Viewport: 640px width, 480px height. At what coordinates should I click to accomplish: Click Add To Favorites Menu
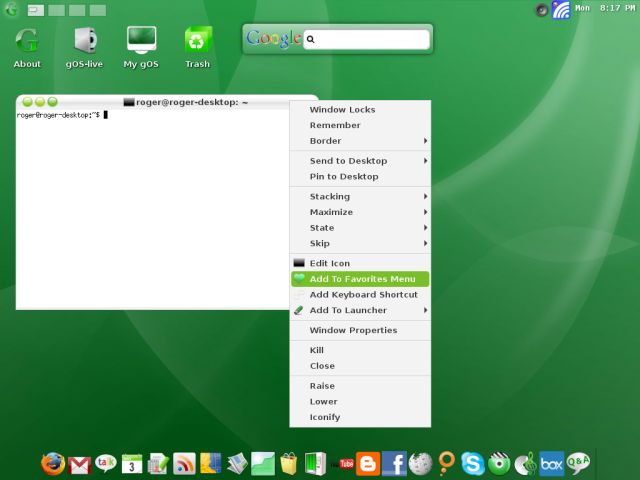tap(360, 279)
